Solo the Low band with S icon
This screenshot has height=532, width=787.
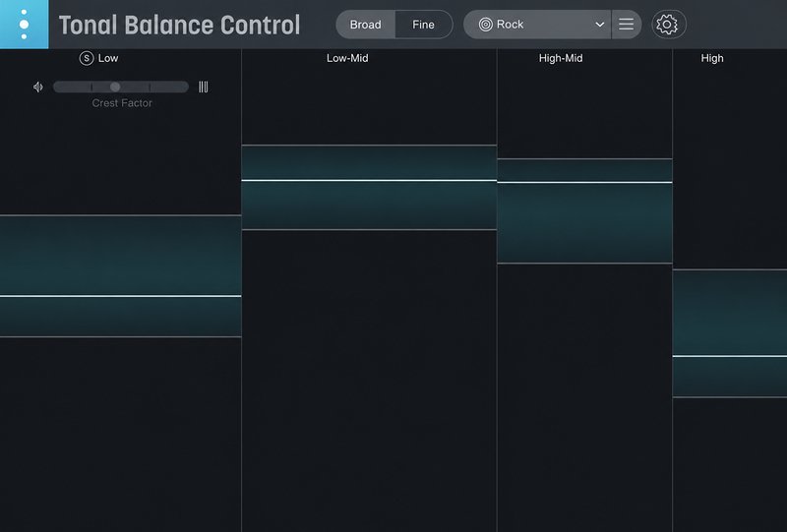pyautogui.click(x=87, y=58)
